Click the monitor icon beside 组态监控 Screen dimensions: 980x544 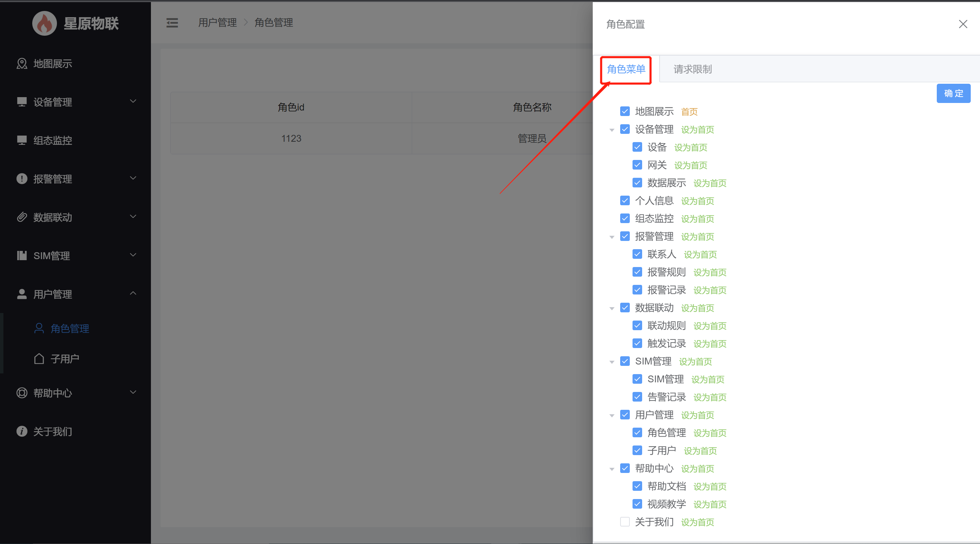pos(22,140)
